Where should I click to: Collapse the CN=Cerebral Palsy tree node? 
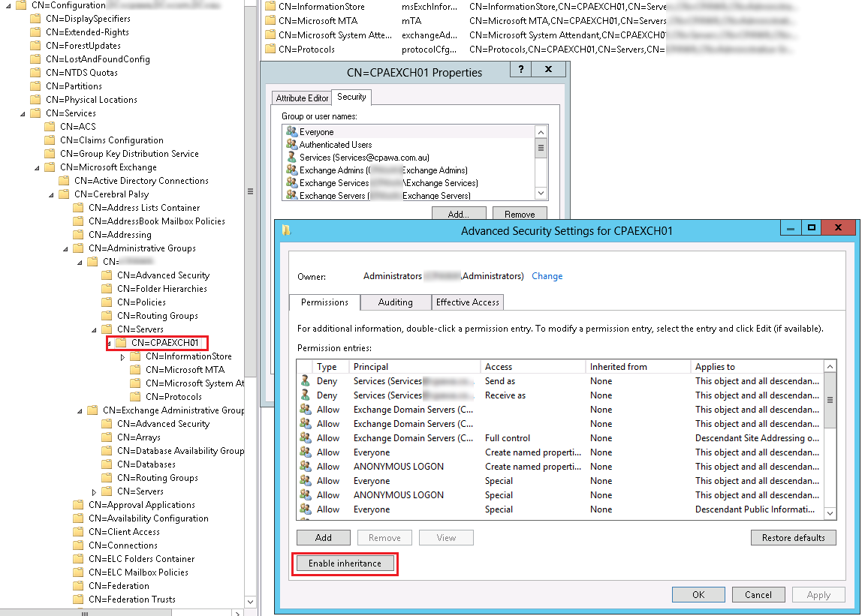(x=51, y=194)
